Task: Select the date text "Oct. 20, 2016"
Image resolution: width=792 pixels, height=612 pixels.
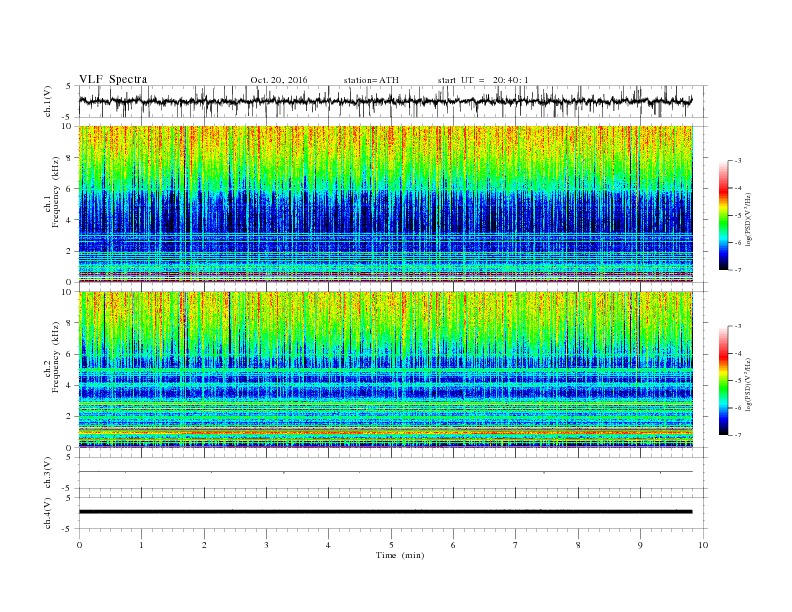Action: 279,80
